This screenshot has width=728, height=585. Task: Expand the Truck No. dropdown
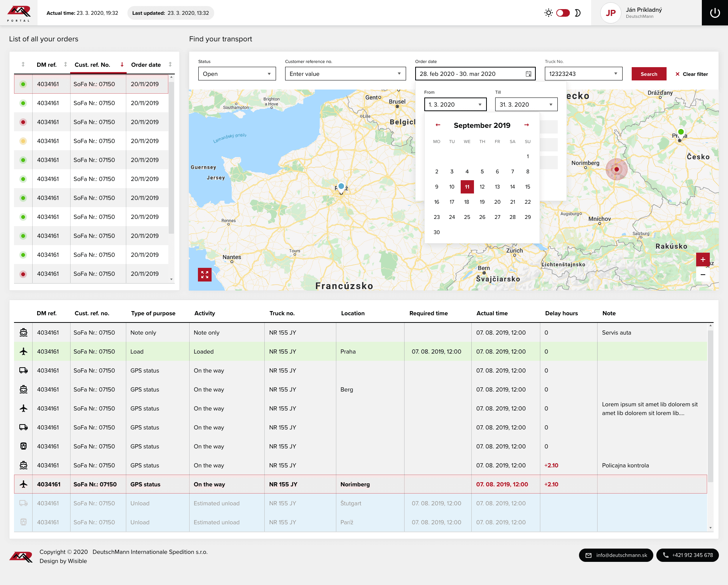point(583,74)
